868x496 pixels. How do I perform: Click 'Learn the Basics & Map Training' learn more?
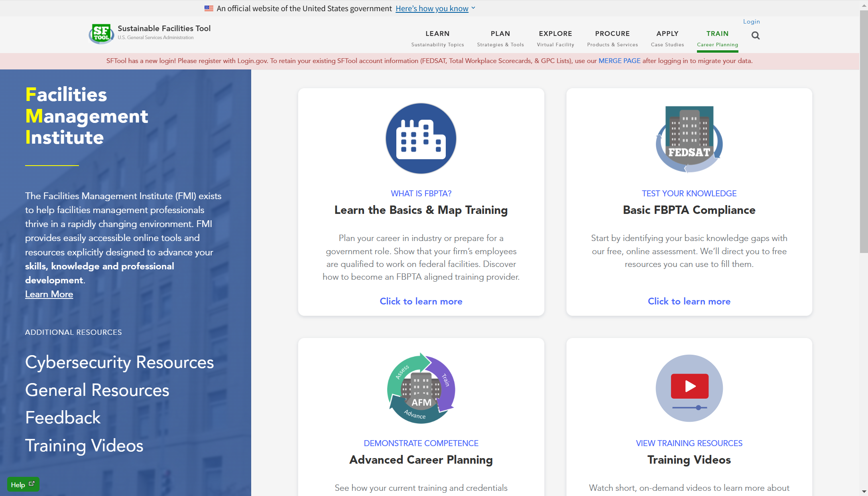[x=421, y=301]
